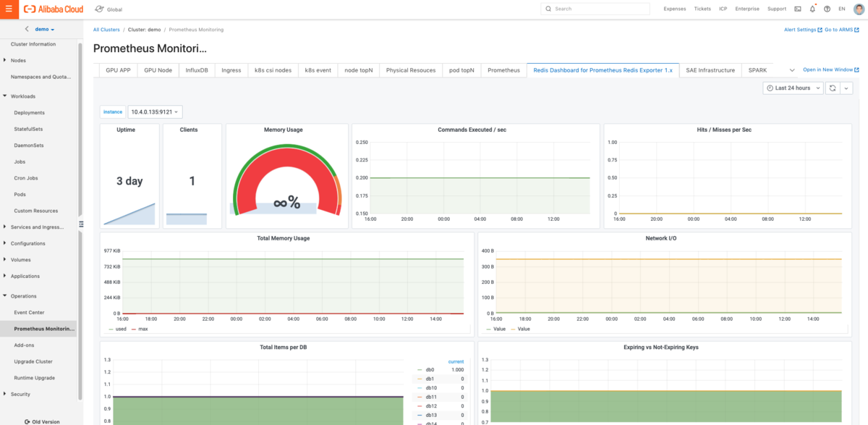Image resolution: width=868 pixels, height=425 pixels.
Task: Click the Alibaba Cloud logo
Action: click(54, 9)
